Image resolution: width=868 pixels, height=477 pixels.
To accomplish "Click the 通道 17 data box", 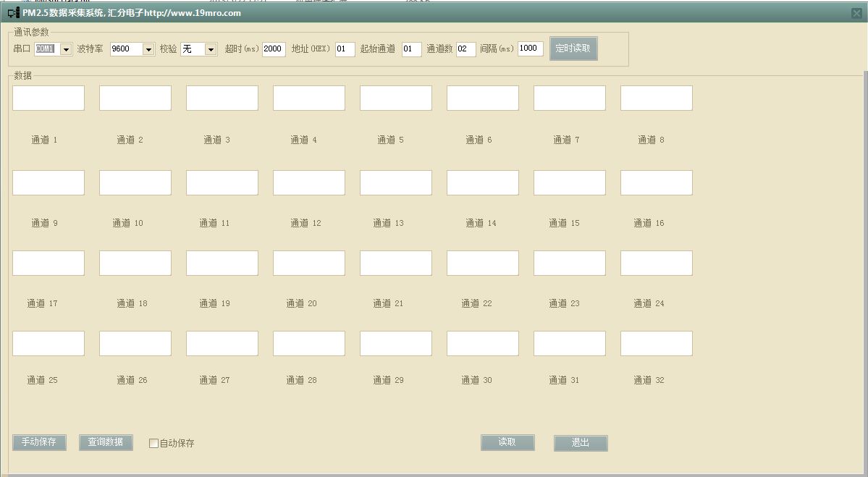I will click(49, 263).
